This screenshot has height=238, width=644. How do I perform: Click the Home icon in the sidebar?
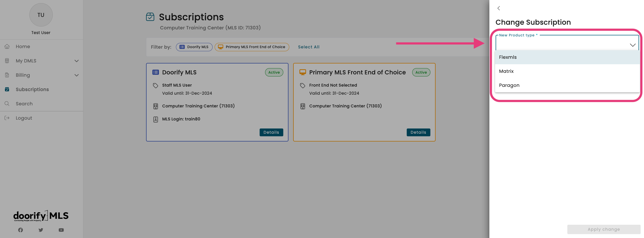[x=7, y=47]
